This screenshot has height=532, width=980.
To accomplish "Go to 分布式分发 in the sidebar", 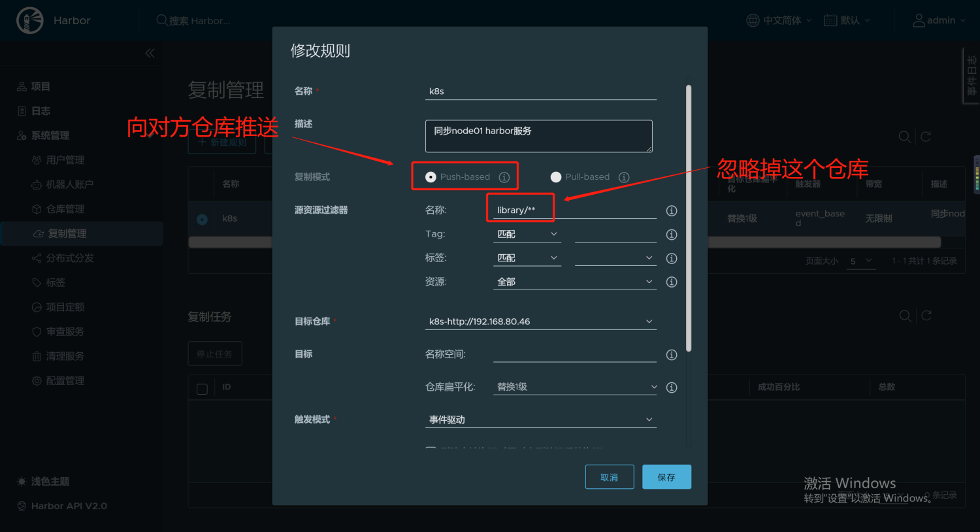I will (x=70, y=258).
